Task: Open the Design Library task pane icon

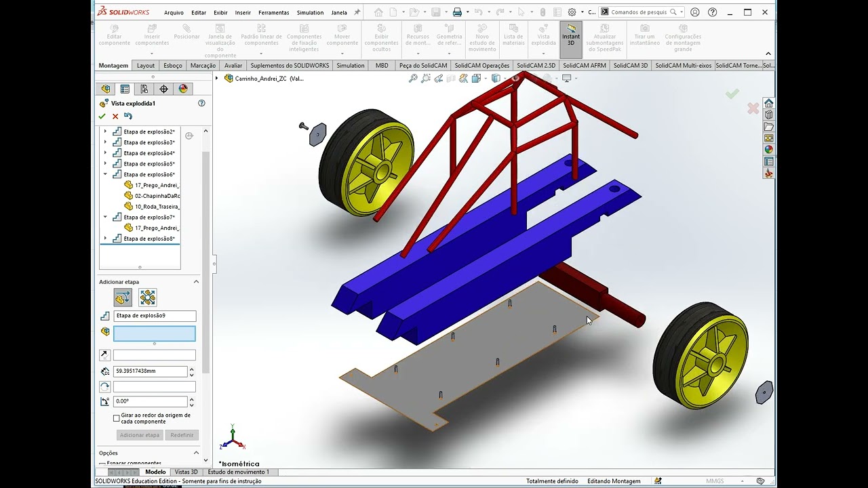Action: 768,115
